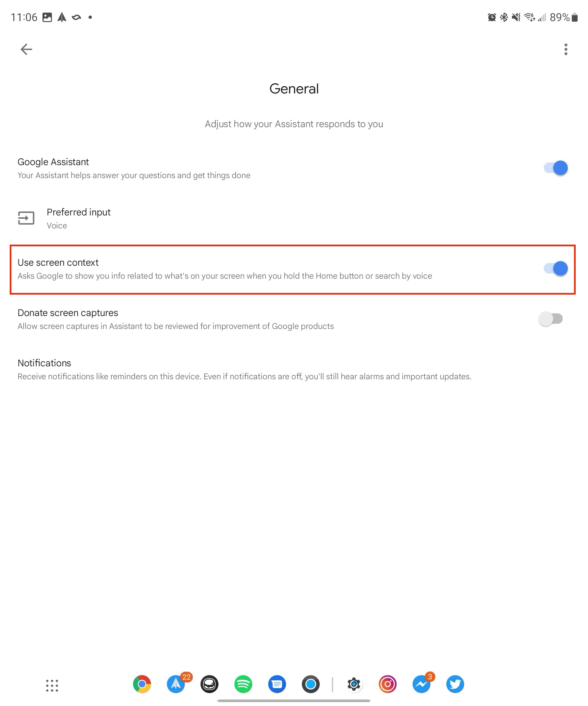Image resolution: width=588 pixels, height=706 pixels.
Task: Open Instagram from the taskbar
Action: (388, 684)
